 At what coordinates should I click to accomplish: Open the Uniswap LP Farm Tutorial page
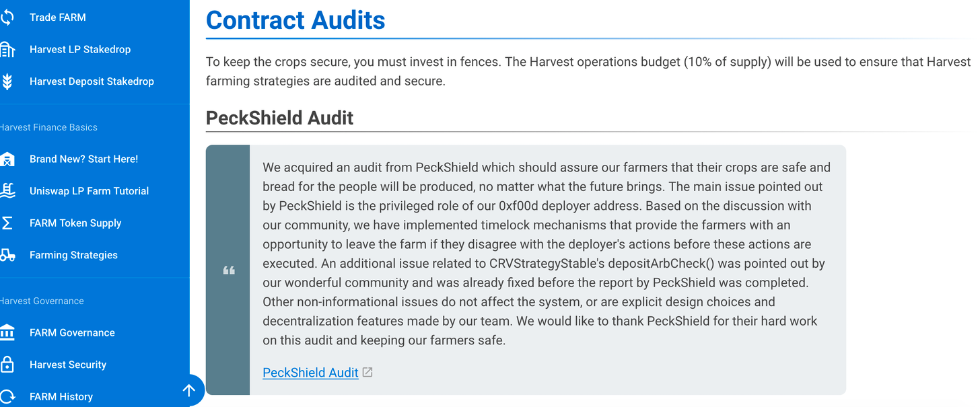click(x=89, y=191)
